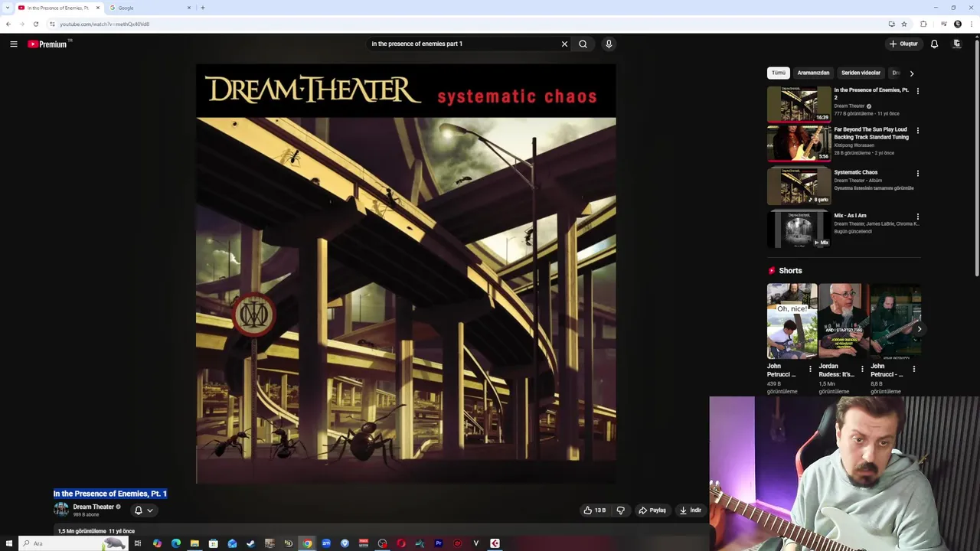Viewport: 980px width, 551px height.
Task: Like the video with thumbs up
Action: 595,510
